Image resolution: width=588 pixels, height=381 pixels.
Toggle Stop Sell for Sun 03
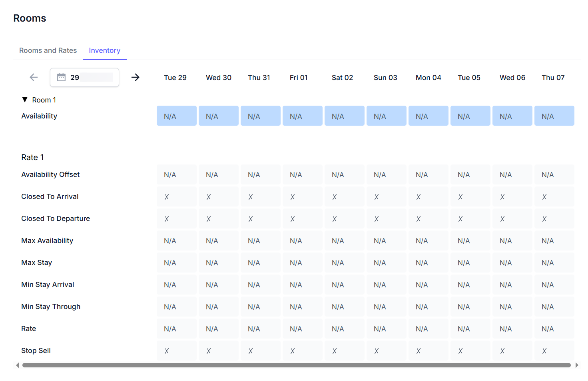pyautogui.click(x=377, y=351)
